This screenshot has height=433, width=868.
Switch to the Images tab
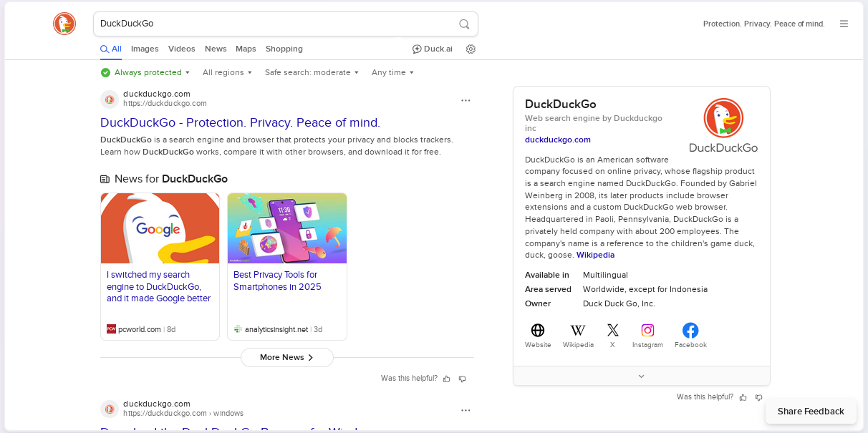click(x=145, y=49)
